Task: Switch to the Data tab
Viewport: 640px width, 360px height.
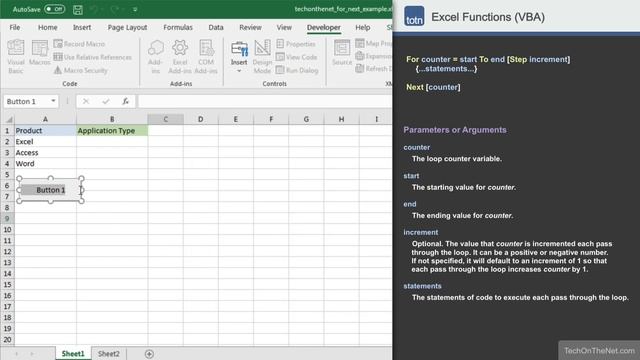Action: tap(216, 27)
